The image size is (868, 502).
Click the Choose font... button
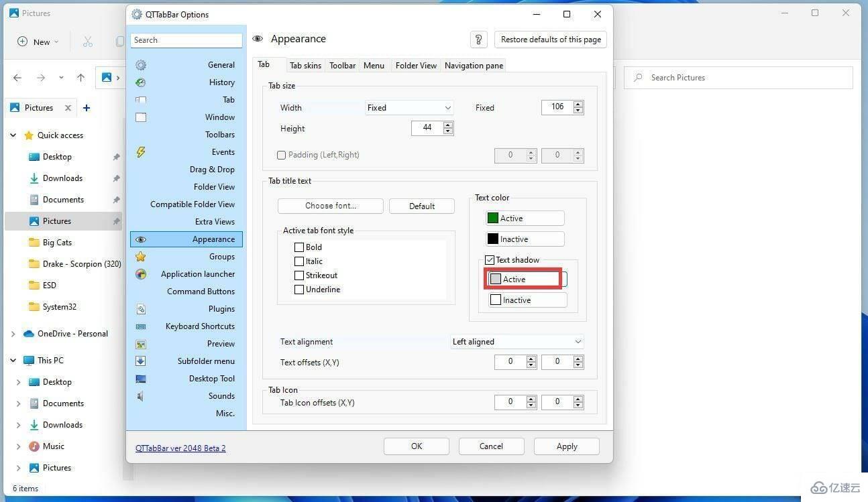pos(331,206)
